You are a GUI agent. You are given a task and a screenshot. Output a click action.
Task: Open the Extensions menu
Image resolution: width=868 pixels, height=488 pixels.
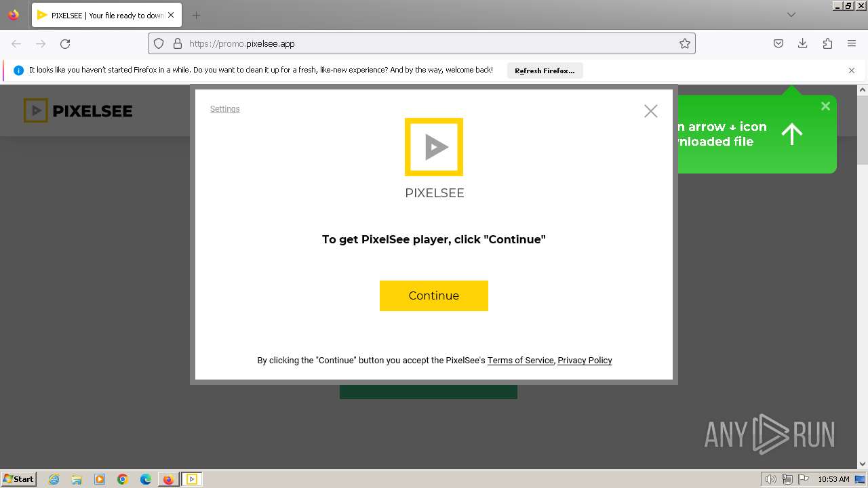pyautogui.click(x=827, y=43)
